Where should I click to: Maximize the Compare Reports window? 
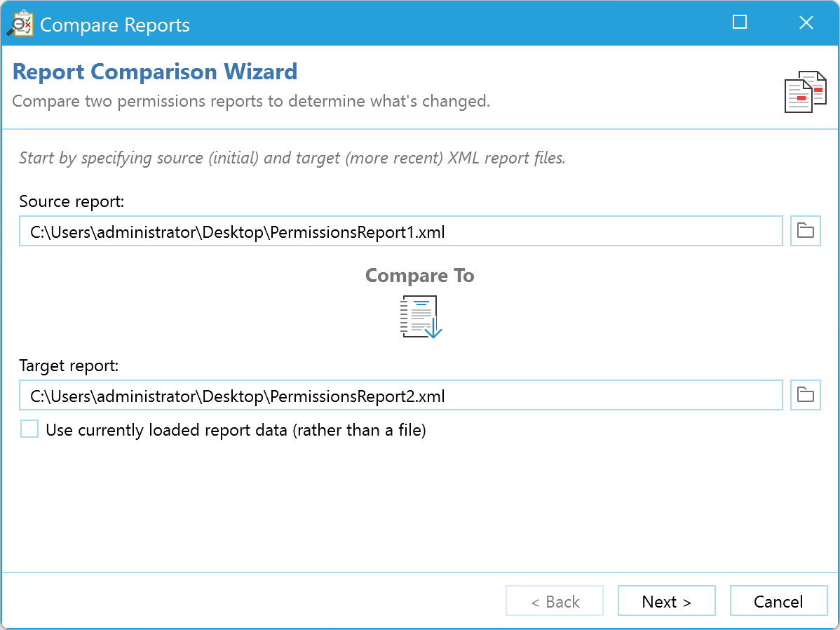(739, 22)
